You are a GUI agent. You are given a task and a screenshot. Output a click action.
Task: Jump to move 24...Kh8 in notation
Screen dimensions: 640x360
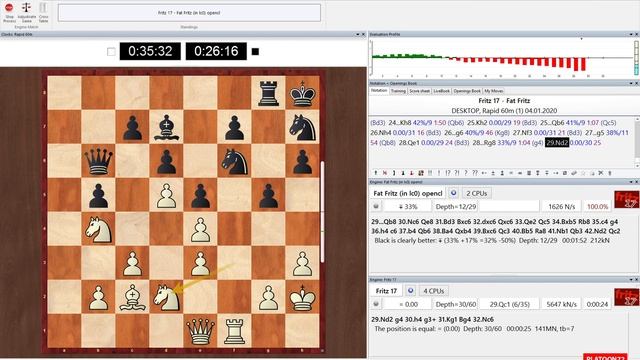click(x=400, y=122)
